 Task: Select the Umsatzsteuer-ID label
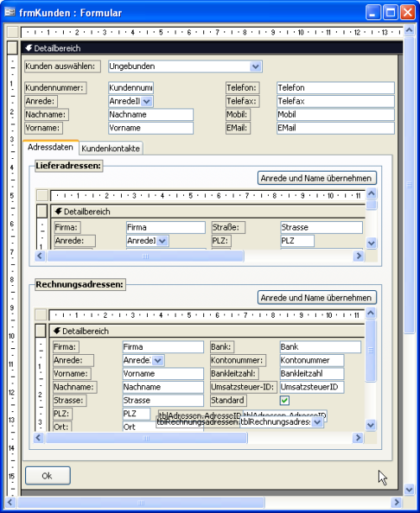click(x=244, y=387)
